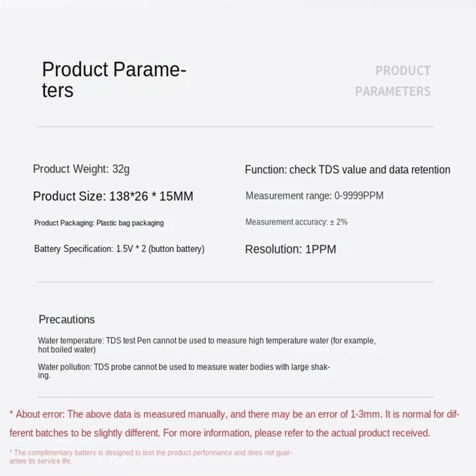Click "Product Packaging: Plastic bag packaging" text
Viewport: 476px width, 476px height.
[x=99, y=223]
